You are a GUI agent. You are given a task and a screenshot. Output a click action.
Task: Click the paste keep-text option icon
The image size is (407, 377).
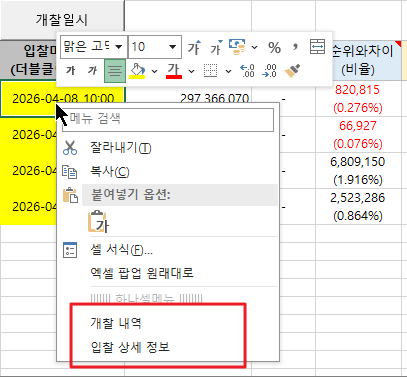[x=98, y=221]
